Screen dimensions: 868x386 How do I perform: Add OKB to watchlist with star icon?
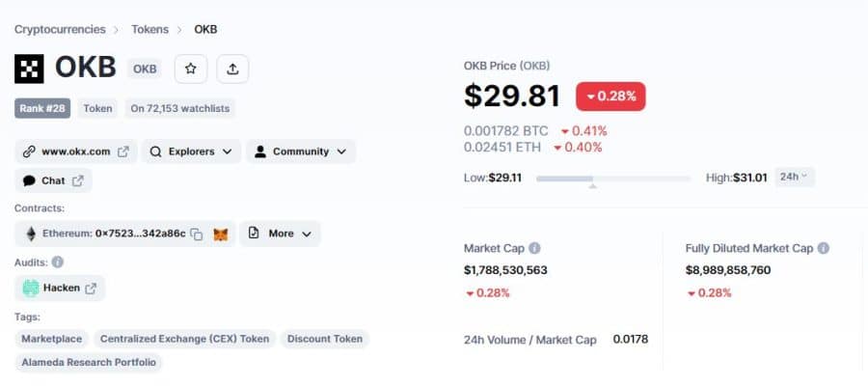click(x=191, y=69)
